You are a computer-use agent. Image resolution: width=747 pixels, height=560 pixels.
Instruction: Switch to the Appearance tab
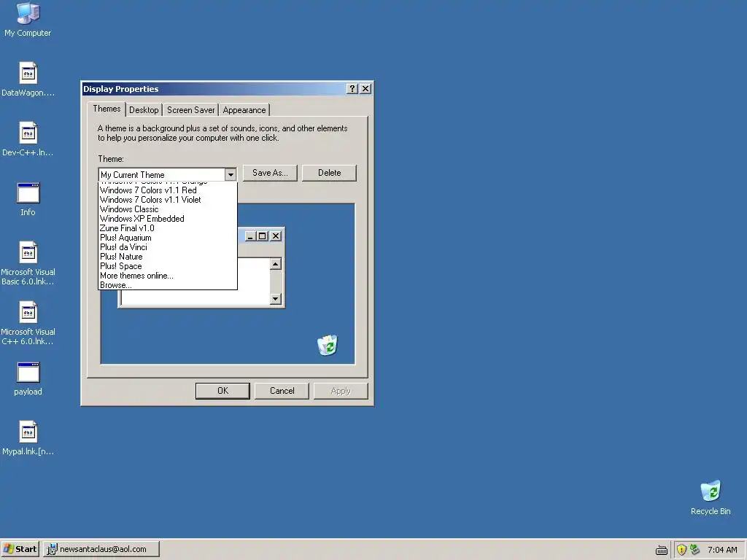pos(244,110)
